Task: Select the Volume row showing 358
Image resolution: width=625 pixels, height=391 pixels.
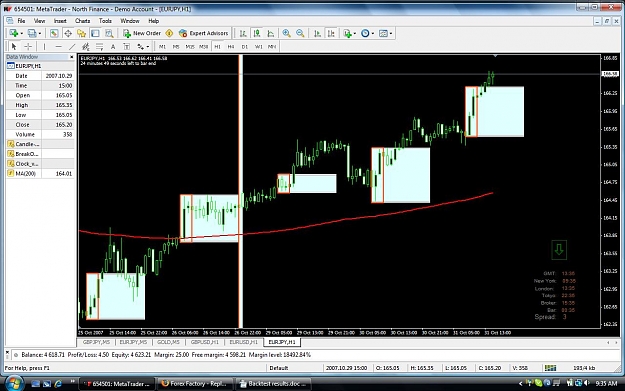Action: [x=40, y=135]
